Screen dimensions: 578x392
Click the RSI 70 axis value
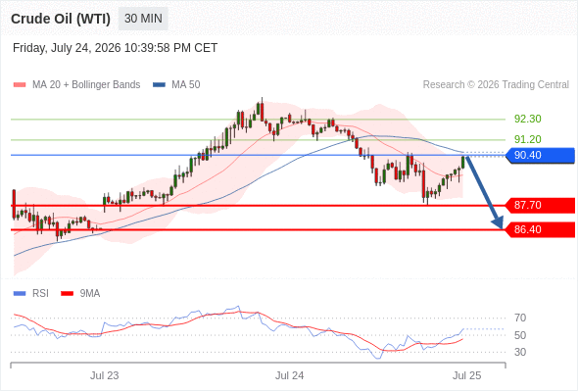520,318
